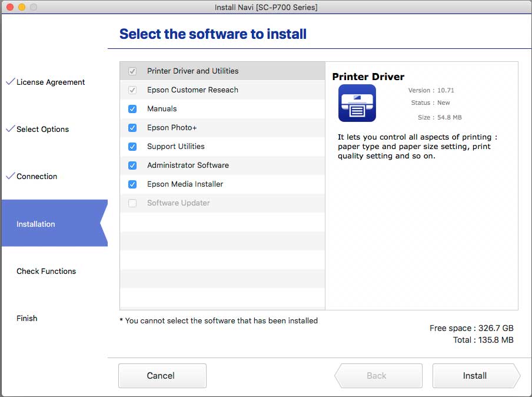Image resolution: width=532 pixels, height=397 pixels.
Task: Uncheck the Administrator Software checkbox
Action: [x=132, y=166]
